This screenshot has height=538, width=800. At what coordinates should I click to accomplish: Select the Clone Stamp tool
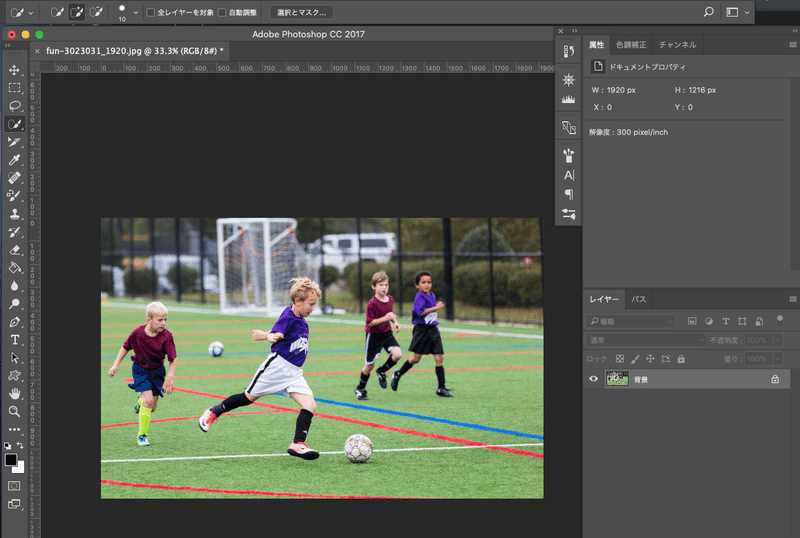14,214
